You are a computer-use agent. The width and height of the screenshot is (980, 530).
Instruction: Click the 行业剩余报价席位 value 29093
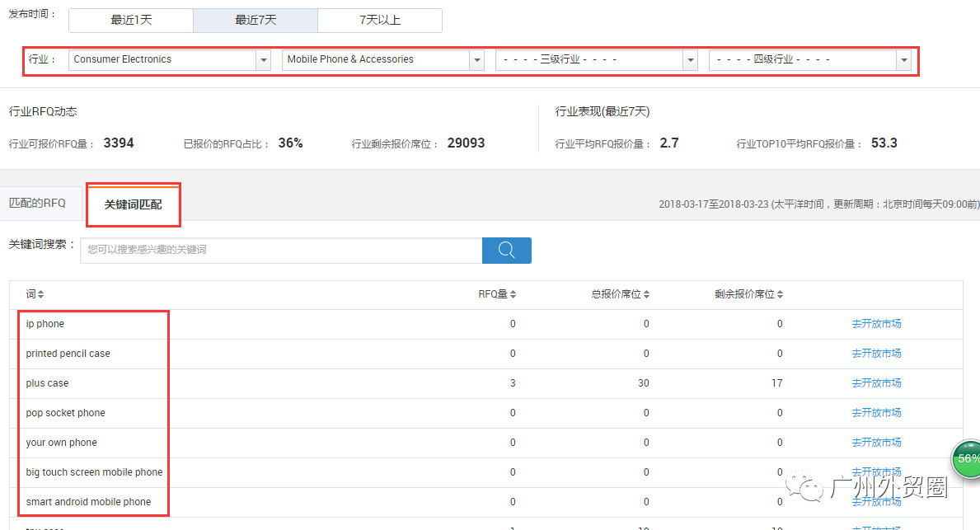coord(467,143)
